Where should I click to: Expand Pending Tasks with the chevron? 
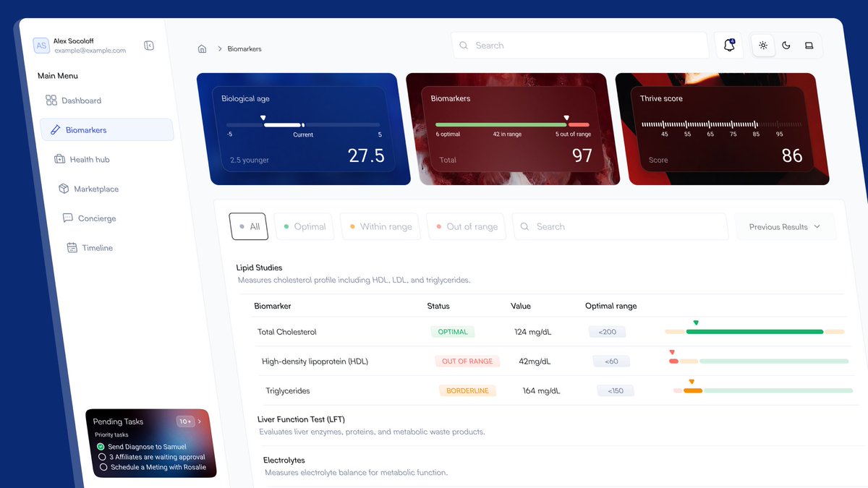(x=200, y=421)
